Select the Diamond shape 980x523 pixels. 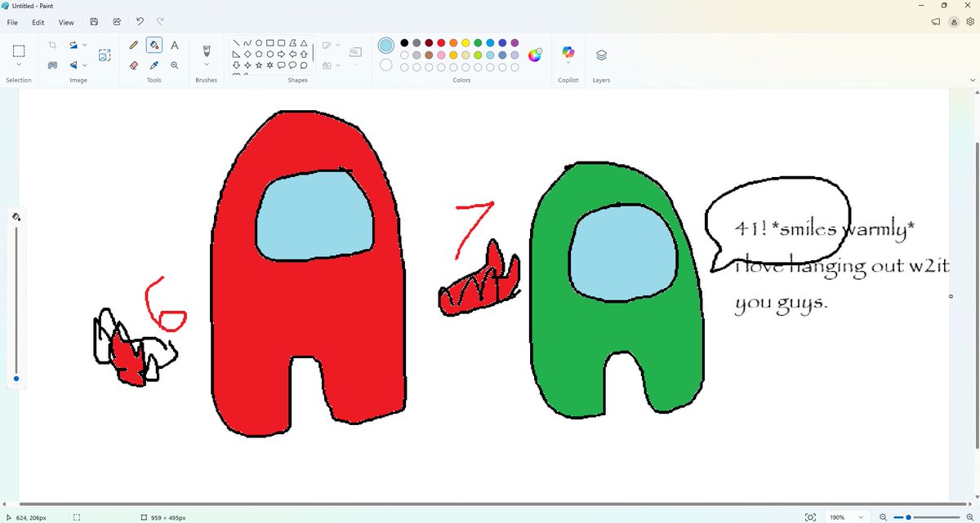pos(247,54)
